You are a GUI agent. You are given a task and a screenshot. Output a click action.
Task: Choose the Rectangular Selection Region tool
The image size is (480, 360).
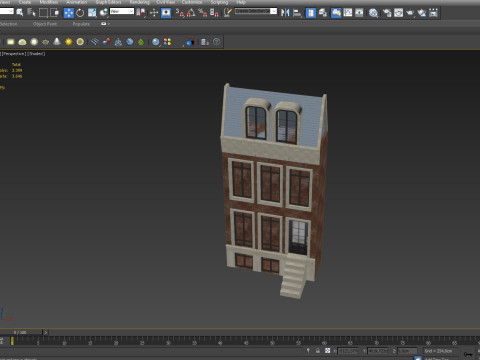click(x=43, y=13)
